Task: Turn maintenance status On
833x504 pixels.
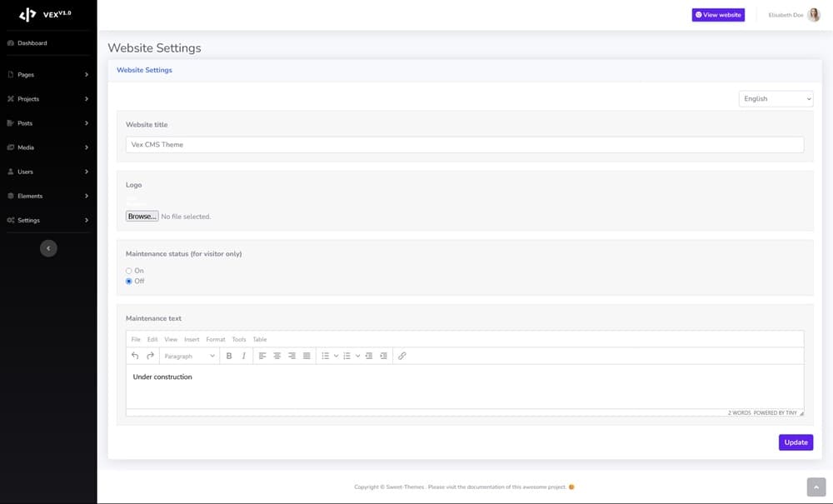Action: point(129,271)
